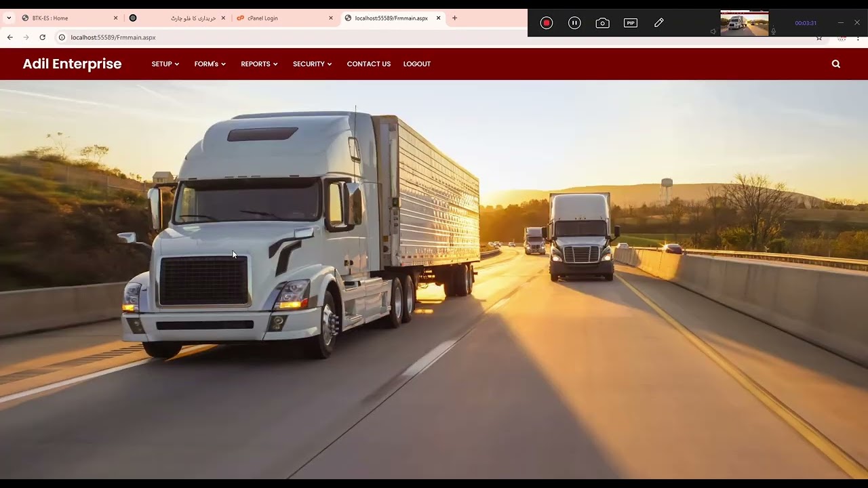This screenshot has width=868, height=488.
Task: Switch to the Urdu-titled browser tab
Action: 176,18
